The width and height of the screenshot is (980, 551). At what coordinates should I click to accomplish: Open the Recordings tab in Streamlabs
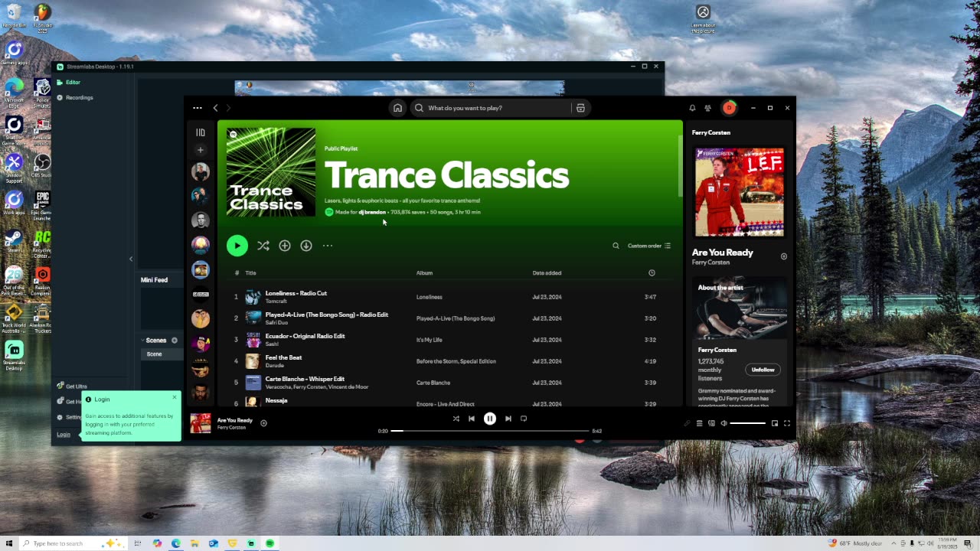(x=74, y=98)
